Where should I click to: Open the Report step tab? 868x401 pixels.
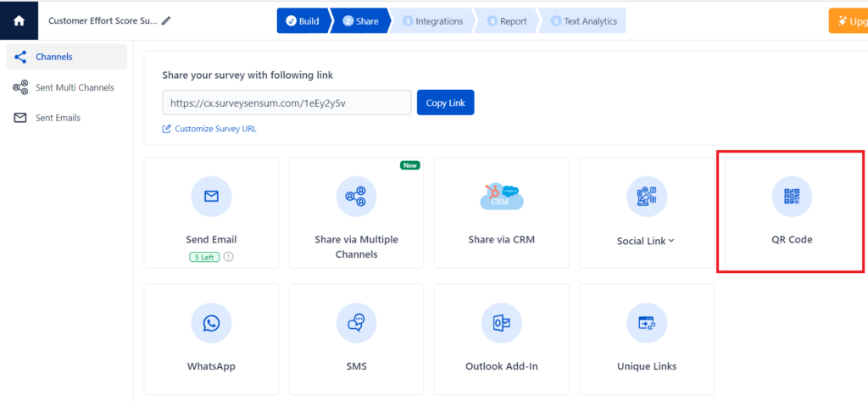[507, 21]
